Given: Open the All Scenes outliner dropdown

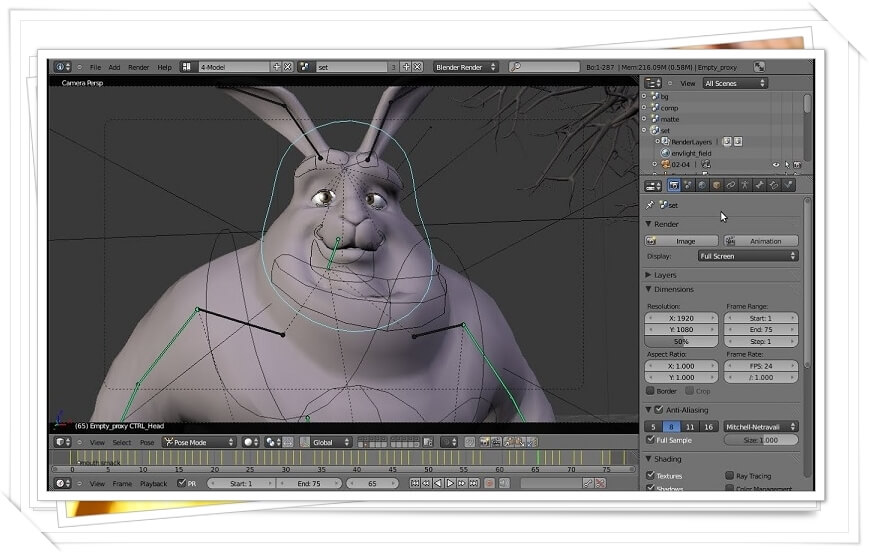Looking at the screenshot, I should [734, 83].
